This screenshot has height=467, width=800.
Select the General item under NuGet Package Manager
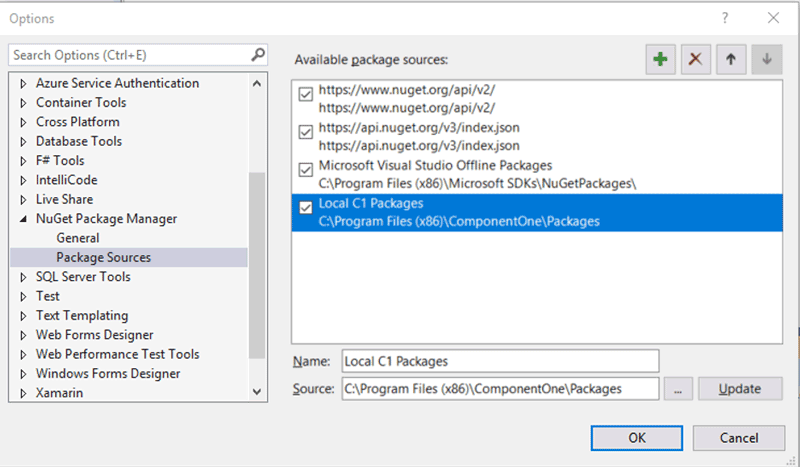[x=77, y=238]
